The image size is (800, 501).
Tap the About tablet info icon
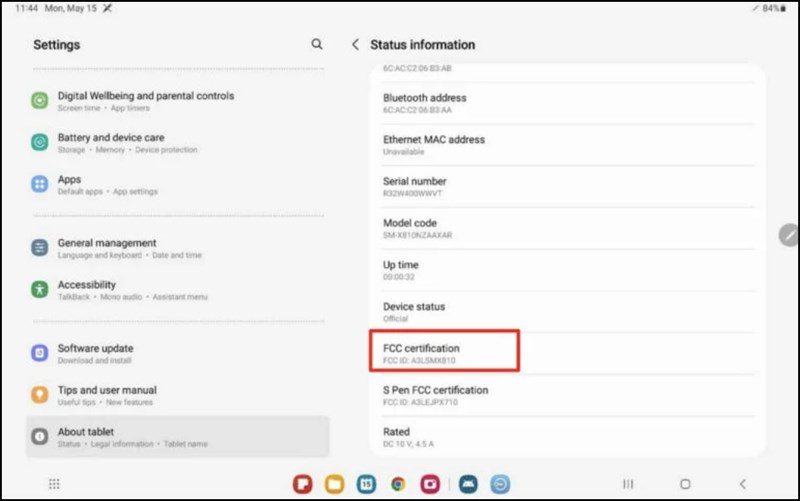pyautogui.click(x=40, y=436)
